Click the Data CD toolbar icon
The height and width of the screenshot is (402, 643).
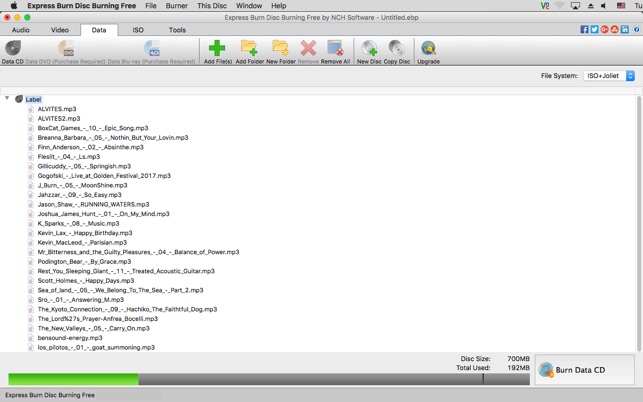[13, 51]
